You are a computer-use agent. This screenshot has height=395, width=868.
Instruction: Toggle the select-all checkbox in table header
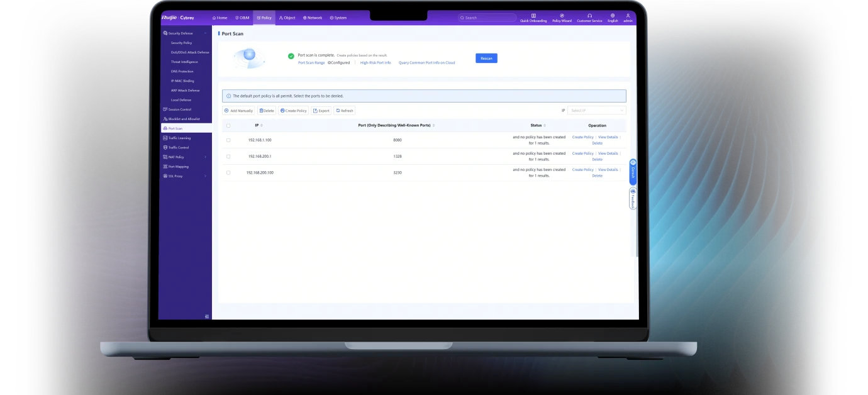click(x=228, y=125)
